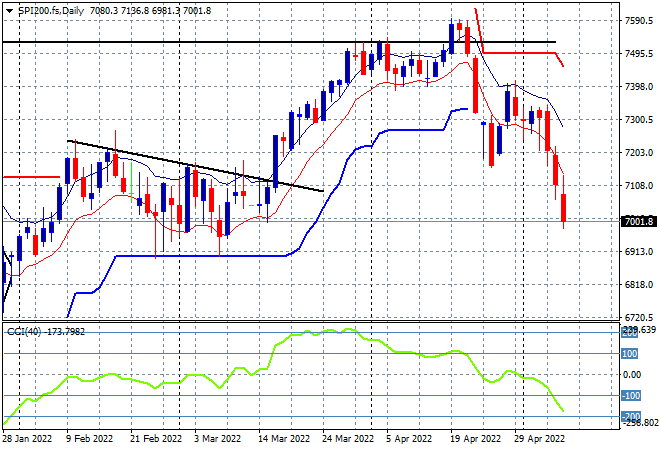Click the 14 Mar 2022 date label

pyautogui.click(x=284, y=439)
